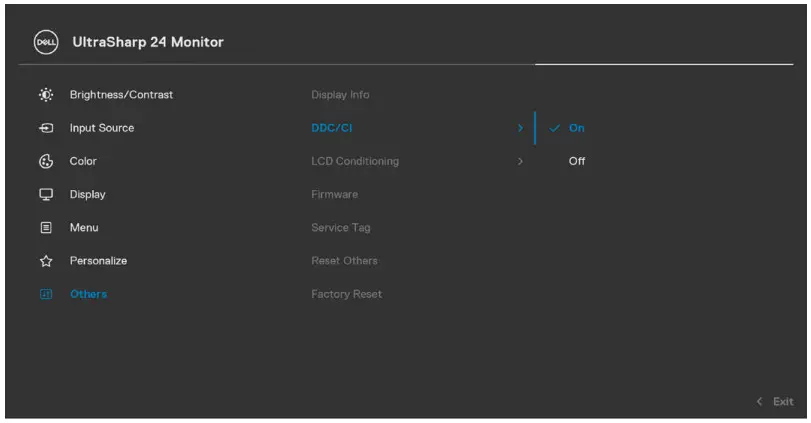Screen dimensions: 811x423
Task: Click the Display monitor icon
Action: [x=46, y=194]
